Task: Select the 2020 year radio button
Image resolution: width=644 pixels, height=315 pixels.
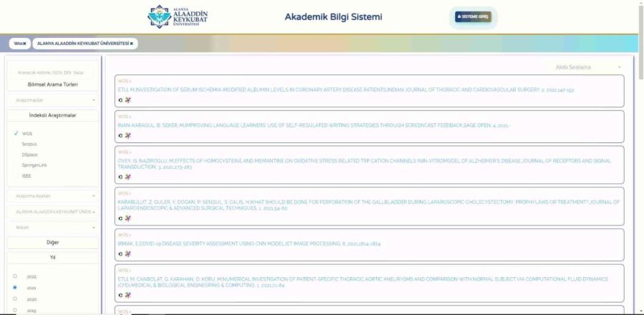Action: (x=15, y=299)
